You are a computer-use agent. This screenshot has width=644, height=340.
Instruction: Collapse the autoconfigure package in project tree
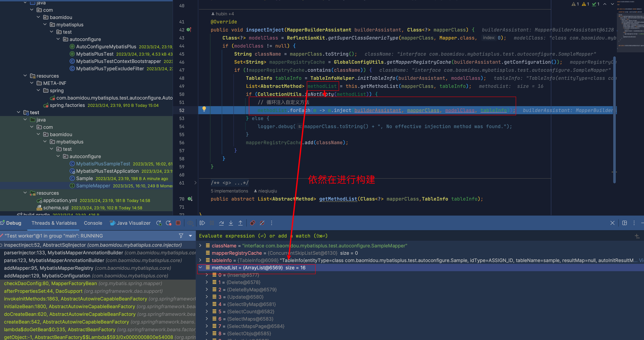(x=58, y=39)
